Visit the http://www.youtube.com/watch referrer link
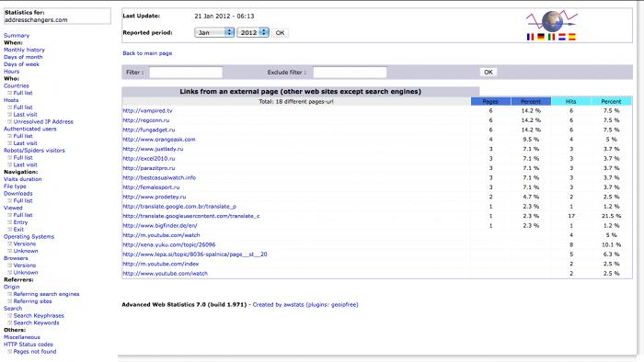 point(165,274)
